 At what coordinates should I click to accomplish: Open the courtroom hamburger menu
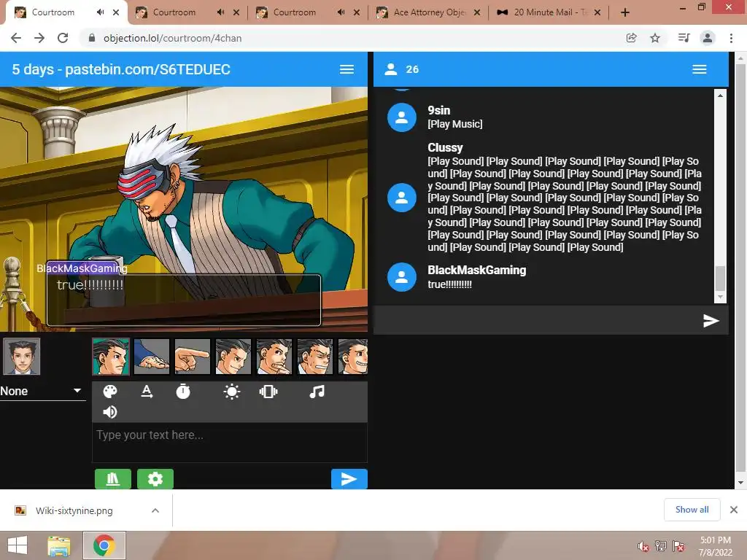[x=347, y=69]
